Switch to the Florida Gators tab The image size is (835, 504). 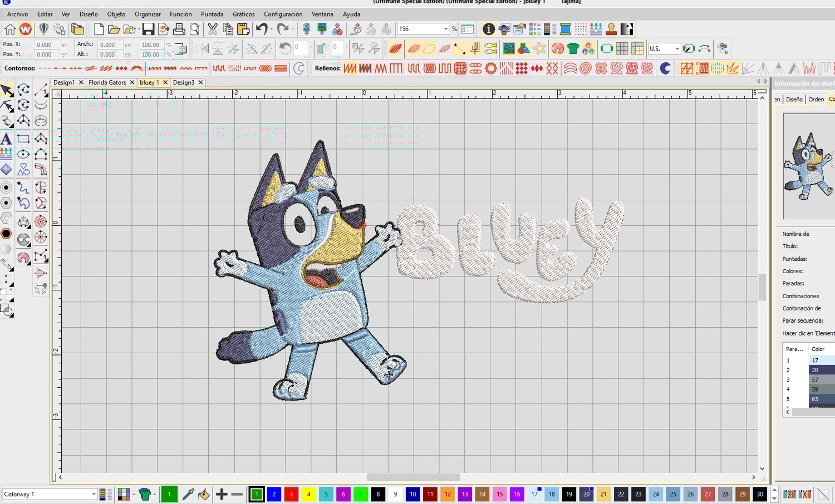click(107, 82)
